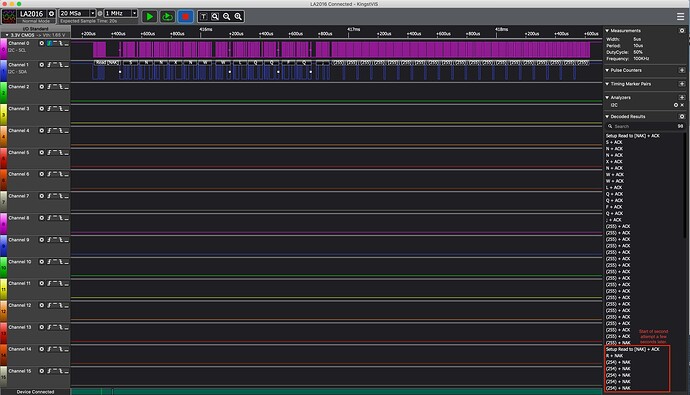Click the T timing marker tool icon
Viewport: 690px width, 395px height.
pos(203,17)
